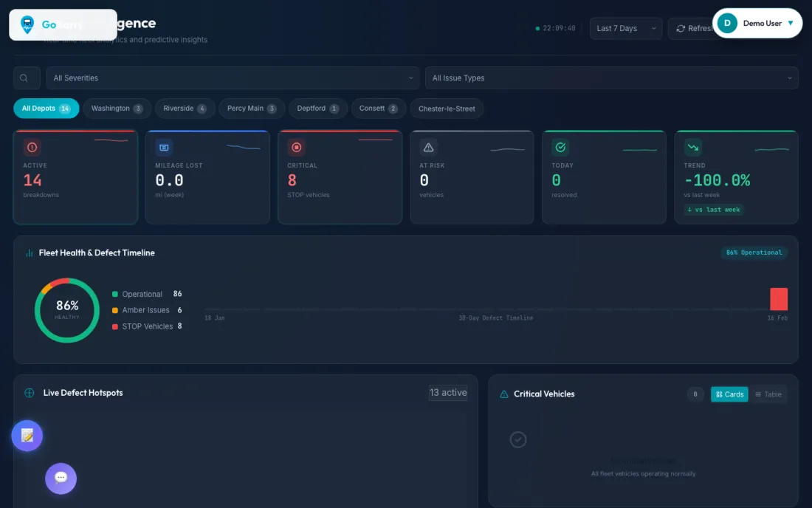Click the Live Defect Hotspots globe icon
Viewport: 812px width, 508px height.
point(29,393)
